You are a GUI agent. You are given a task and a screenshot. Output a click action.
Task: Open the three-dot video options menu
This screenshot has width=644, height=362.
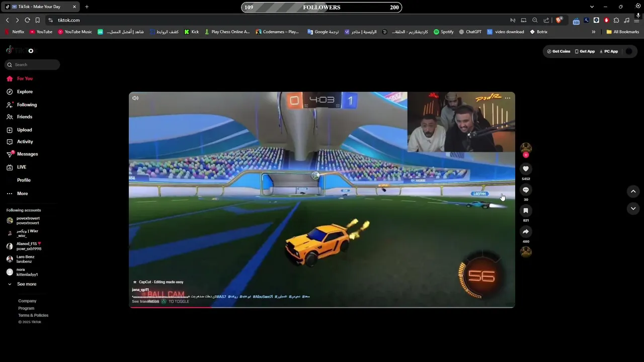coord(508,98)
